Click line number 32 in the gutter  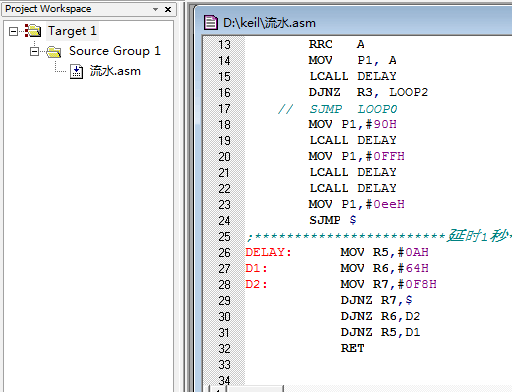(x=224, y=349)
